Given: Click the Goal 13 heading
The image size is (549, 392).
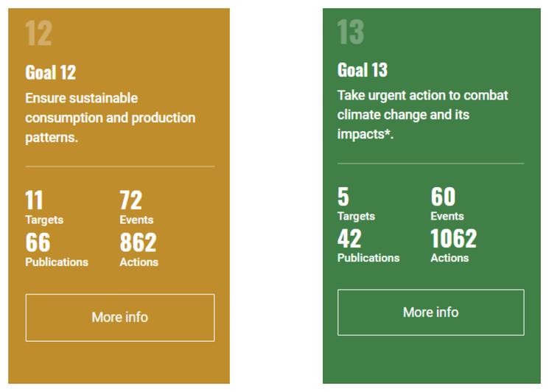Looking at the screenshot, I should point(363,70).
